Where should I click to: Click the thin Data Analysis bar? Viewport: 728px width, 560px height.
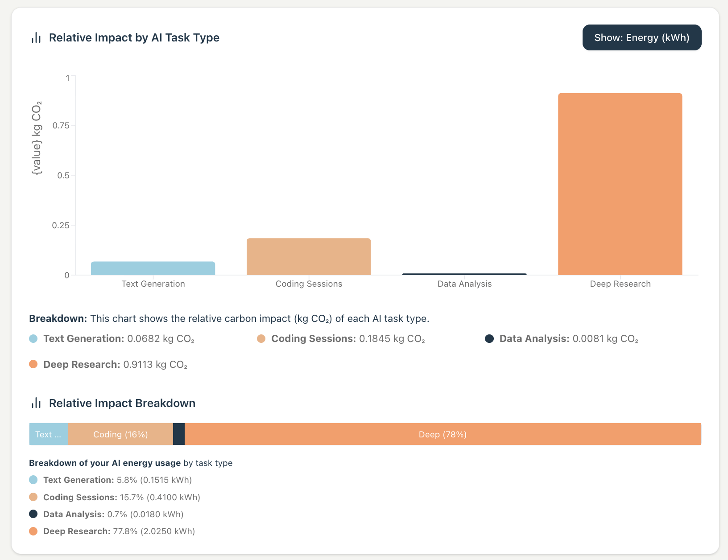pyautogui.click(x=464, y=274)
